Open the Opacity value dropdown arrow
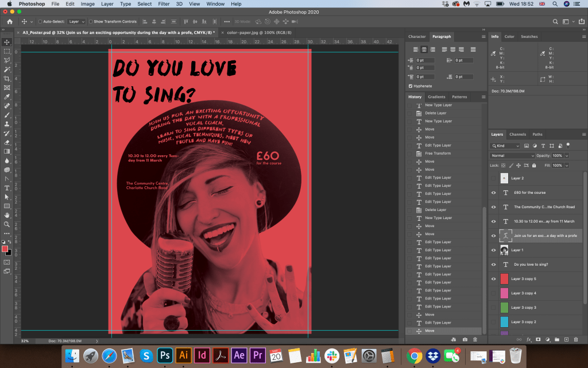Viewport: 588px width, 368px height. point(567,156)
